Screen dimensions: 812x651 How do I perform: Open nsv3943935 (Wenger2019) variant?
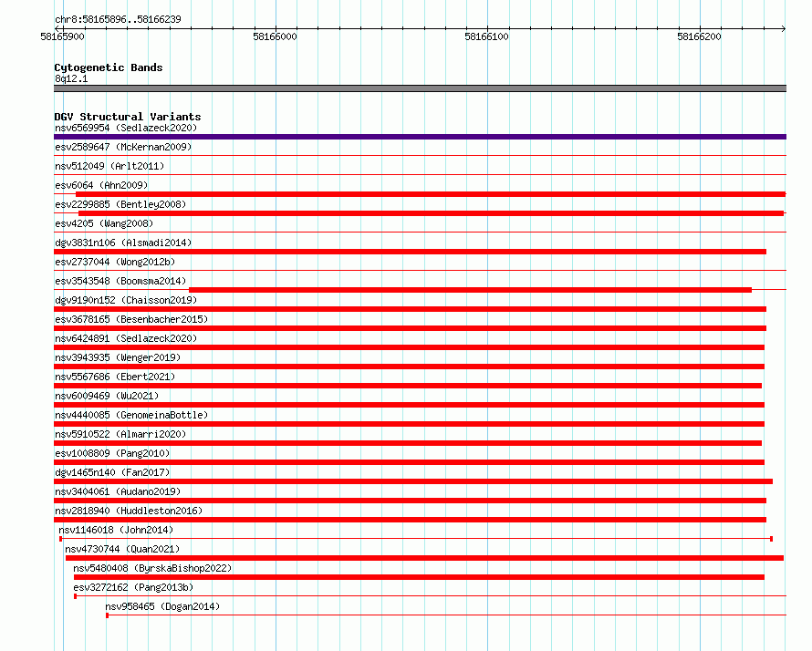118,357
